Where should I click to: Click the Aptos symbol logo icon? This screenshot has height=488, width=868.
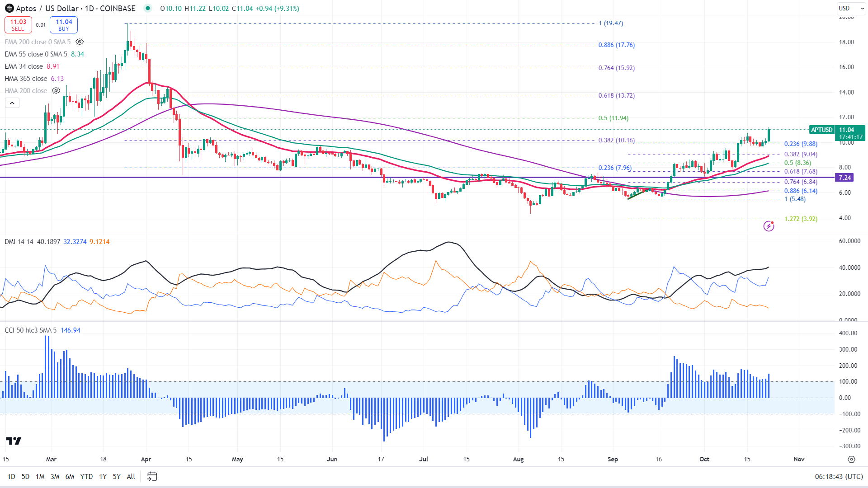pos(9,9)
